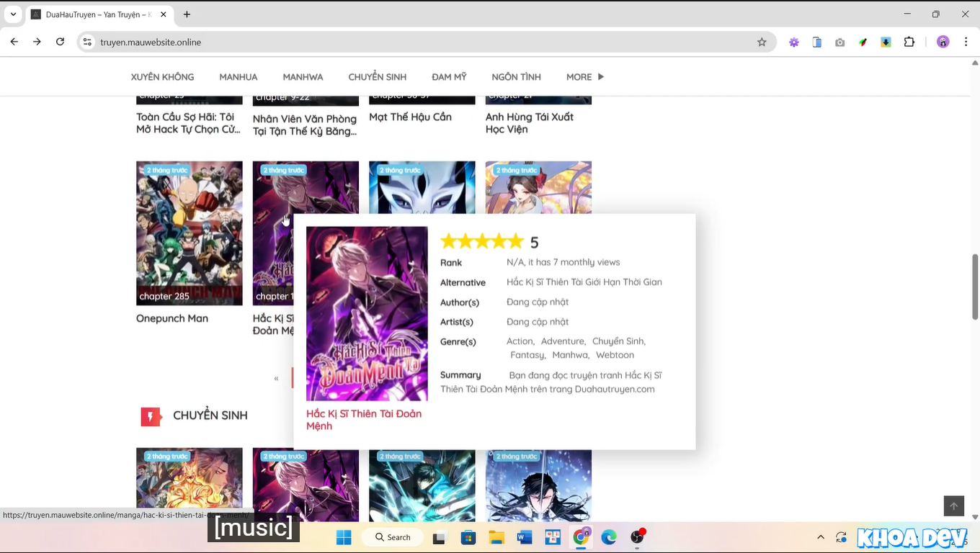
Task: Click the sync icon in the system tray
Action: [x=841, y=537]
